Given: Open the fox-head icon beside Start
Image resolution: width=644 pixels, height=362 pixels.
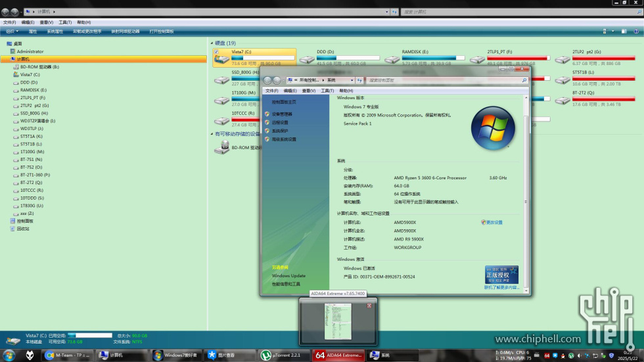Looking at the screenshot, I should pyautogui.click(x=30, y=355).
